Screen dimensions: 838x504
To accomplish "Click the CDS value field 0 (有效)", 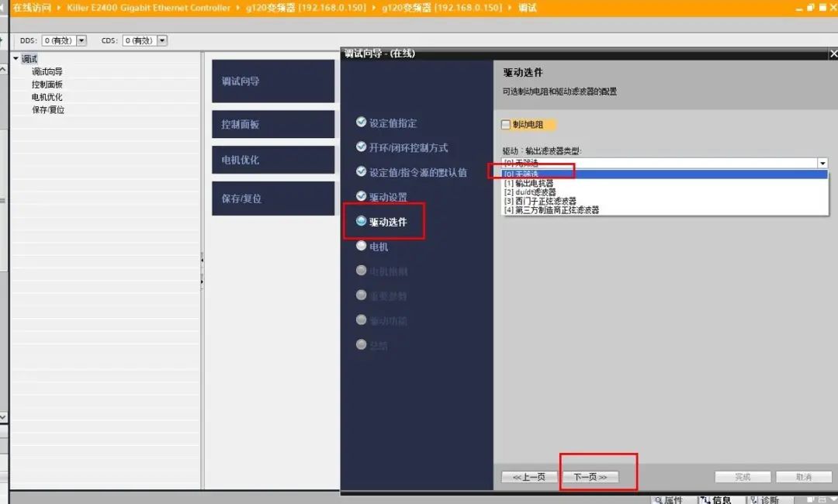I will (140, 40).
